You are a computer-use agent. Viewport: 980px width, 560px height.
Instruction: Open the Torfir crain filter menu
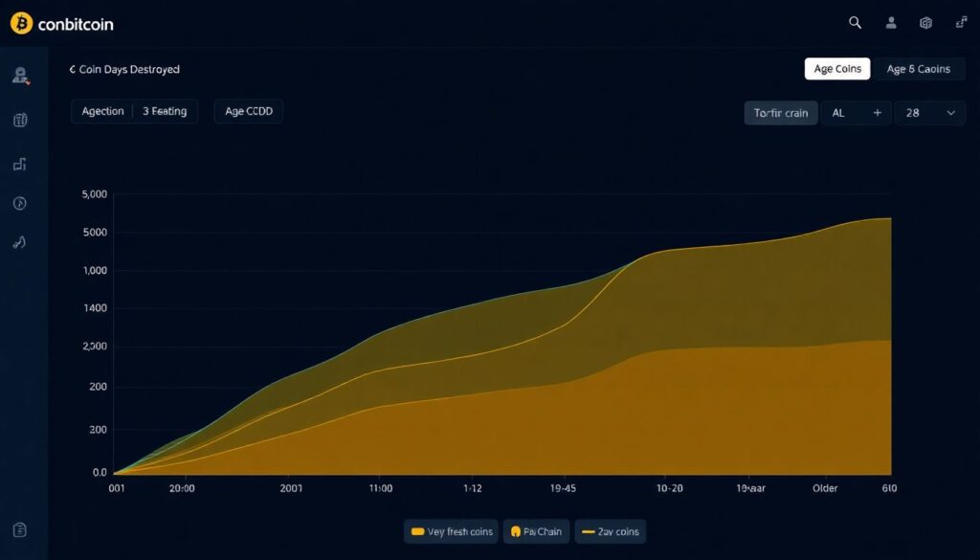tap(780, 112)
